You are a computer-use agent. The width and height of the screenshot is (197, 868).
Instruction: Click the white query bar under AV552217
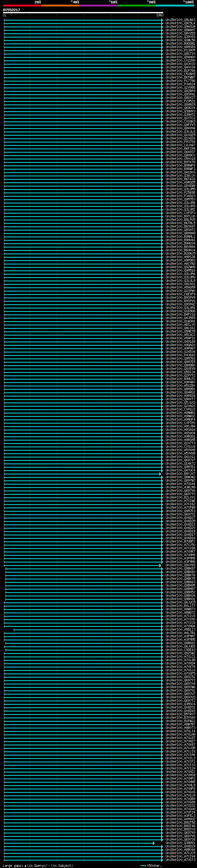point(83,13)
